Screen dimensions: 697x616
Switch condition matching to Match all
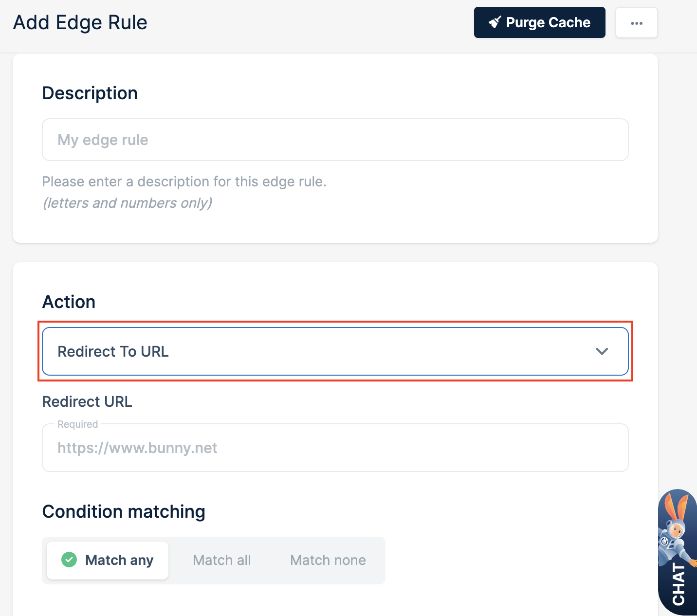coord(222,560)
